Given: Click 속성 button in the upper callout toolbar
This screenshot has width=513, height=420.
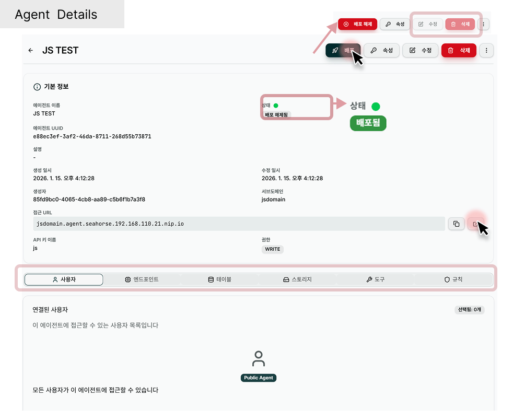Looking at the screenshot, I should pos(394,24).
